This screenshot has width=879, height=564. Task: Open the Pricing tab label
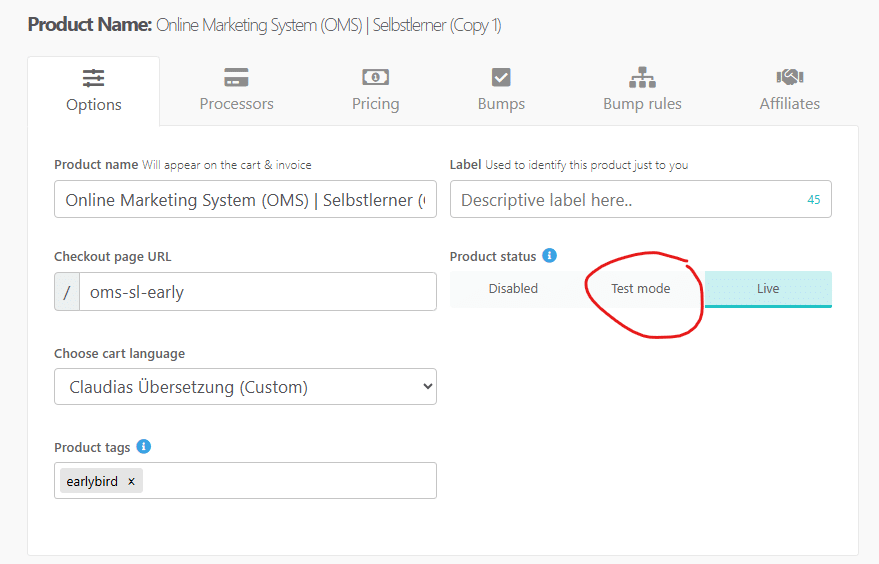(x=375, y=104)
